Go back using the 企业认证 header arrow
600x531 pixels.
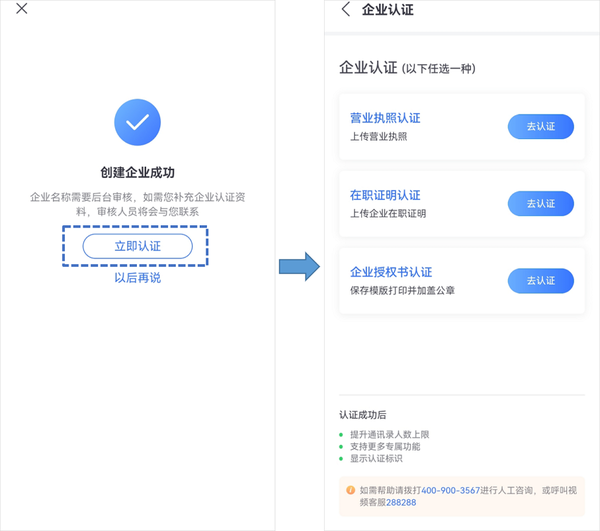[346, 9]
